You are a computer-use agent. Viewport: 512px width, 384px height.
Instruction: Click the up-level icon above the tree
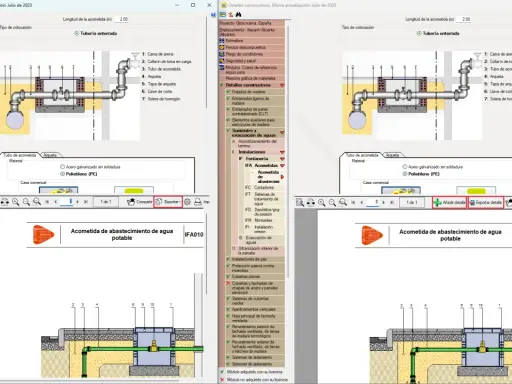230,15
